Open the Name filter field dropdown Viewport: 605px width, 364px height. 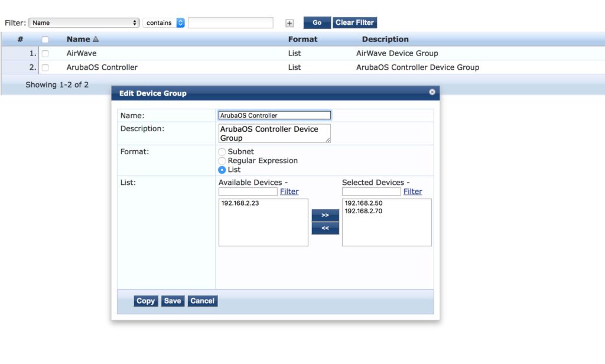pos(84,23)
